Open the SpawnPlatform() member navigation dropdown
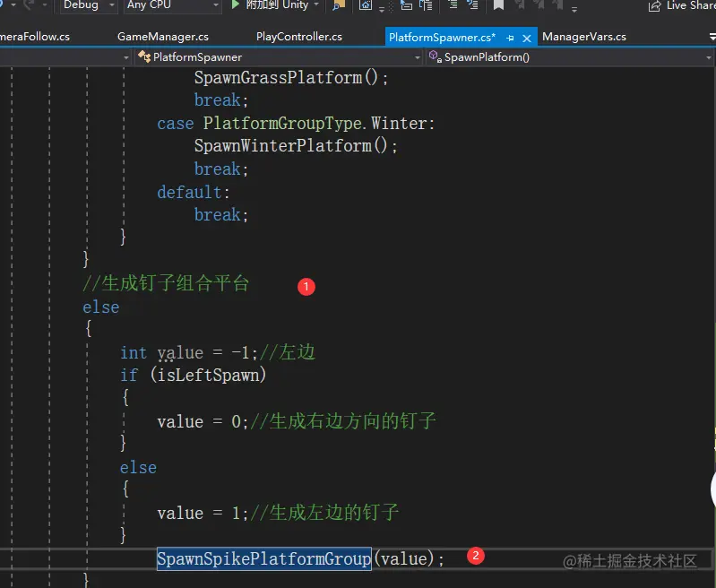The height and width of the screenshot is (588, 716). click(x=570, y=57)
